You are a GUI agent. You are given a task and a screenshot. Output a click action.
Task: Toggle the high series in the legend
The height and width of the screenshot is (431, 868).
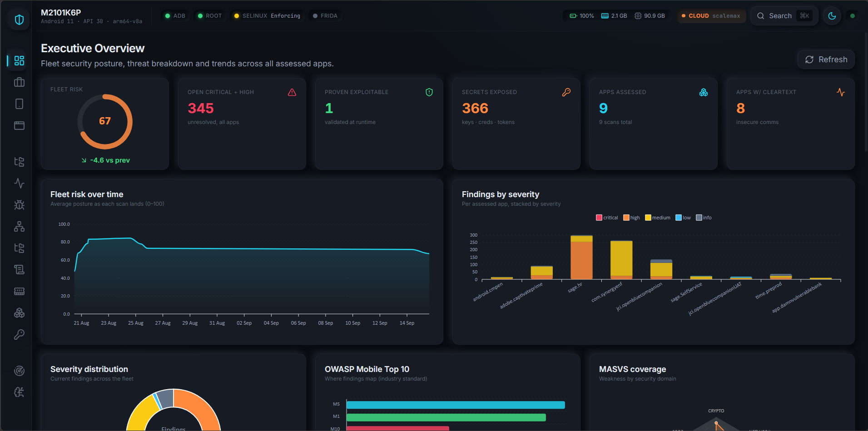click(x=631, y=218)
